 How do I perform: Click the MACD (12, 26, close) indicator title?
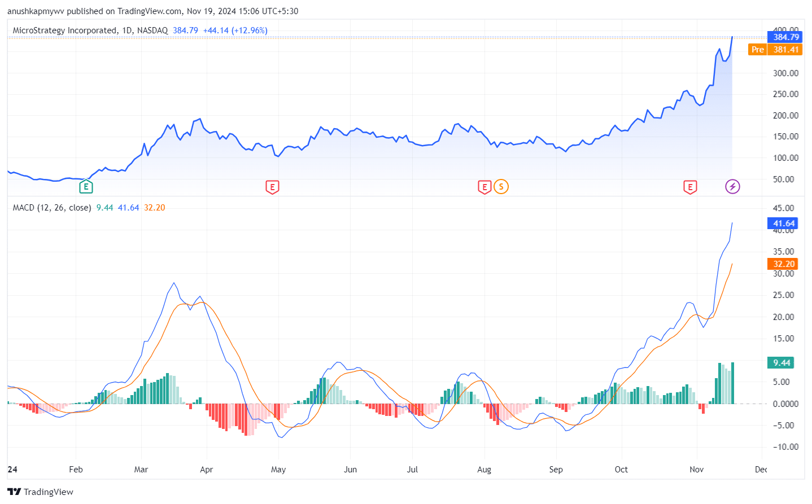pos(52,208)
